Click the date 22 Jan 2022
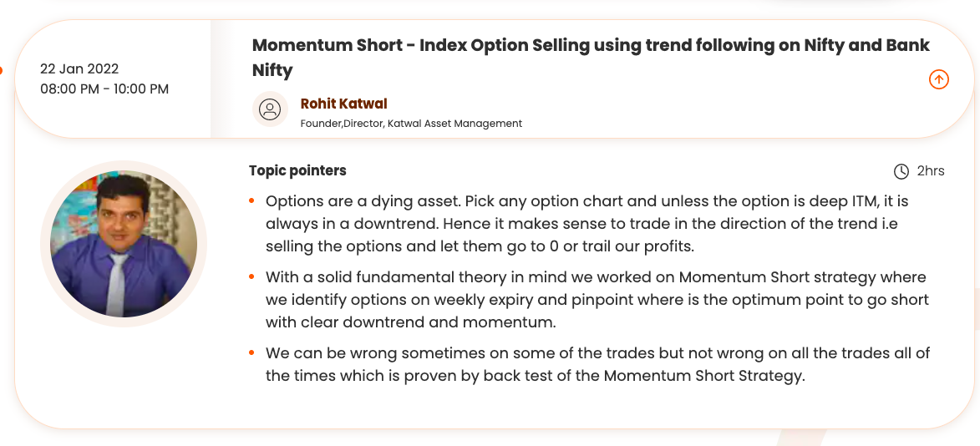This screenshot has width=980, height=446. 79,68
